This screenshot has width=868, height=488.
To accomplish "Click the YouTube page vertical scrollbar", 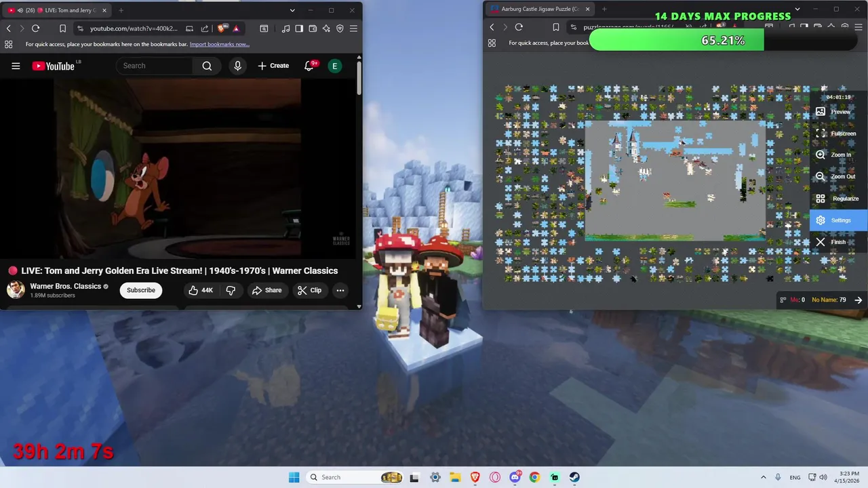I will point(359,78).
